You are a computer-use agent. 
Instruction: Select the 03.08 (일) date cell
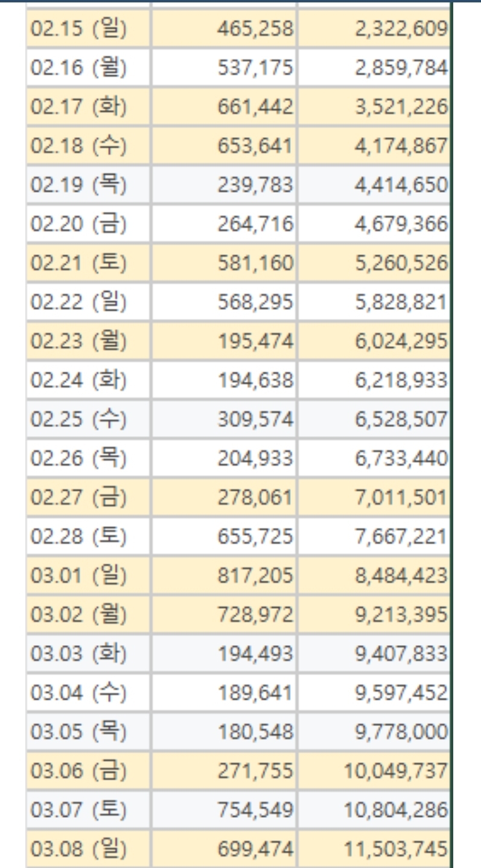pos(78,850)
